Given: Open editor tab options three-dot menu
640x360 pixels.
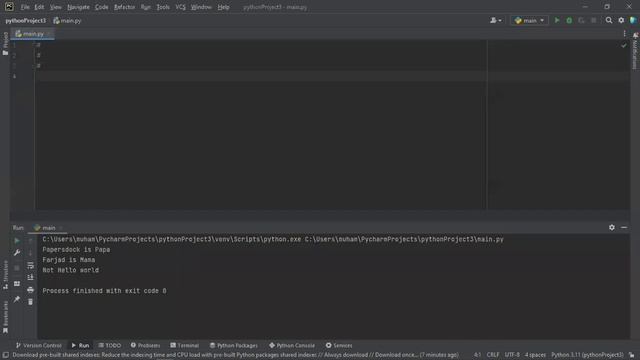Looking at the screenshot, I should [624, 34].
